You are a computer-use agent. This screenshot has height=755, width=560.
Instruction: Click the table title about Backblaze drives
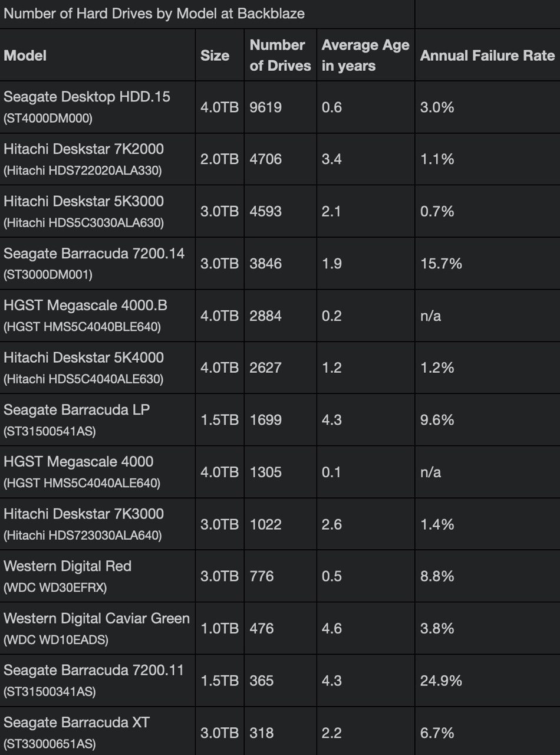pos(154,14)
